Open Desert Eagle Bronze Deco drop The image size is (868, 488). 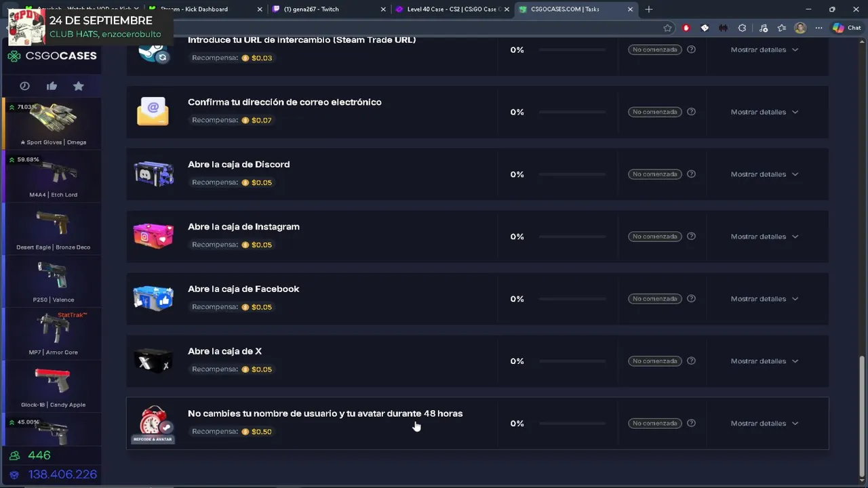pos(53,228)
